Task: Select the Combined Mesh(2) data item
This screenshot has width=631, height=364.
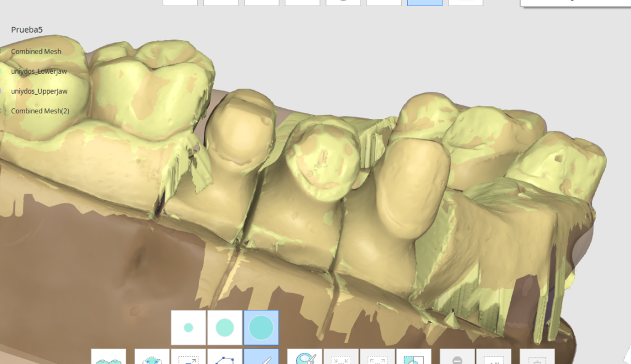Action: point(40,111)
